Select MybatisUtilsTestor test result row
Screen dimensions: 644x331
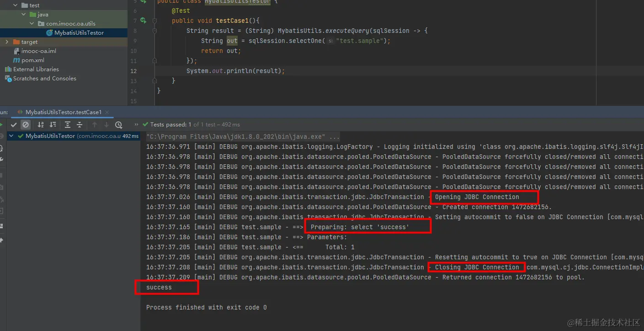[x=74, y=136]
